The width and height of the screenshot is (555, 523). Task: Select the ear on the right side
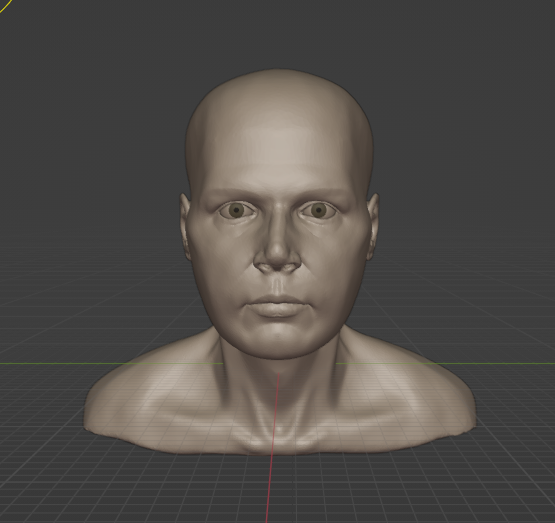pyautogui.click(x=372, y=226)
